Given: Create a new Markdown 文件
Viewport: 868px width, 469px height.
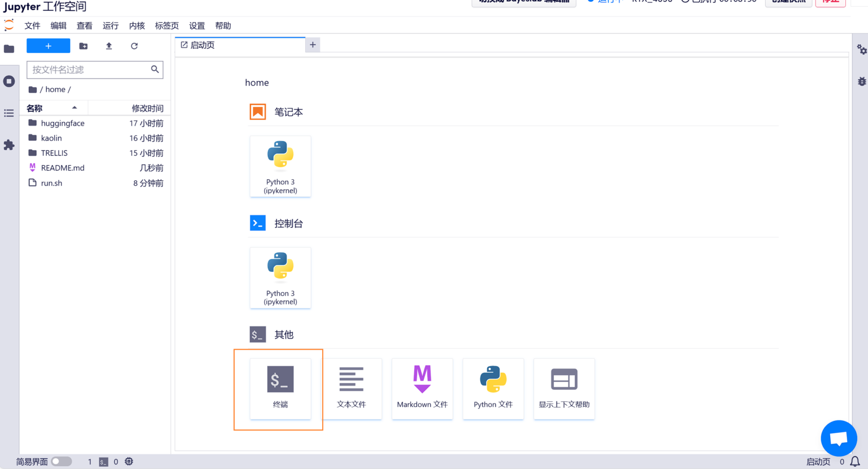Looking at the screenshot, I should pos(422,389).
